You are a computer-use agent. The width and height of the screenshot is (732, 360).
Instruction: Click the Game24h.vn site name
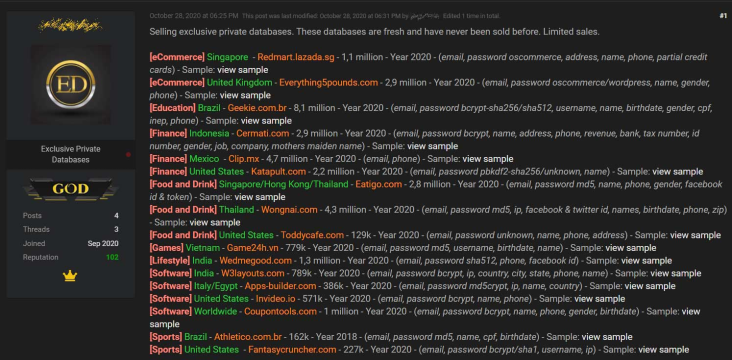pos(253,248)
